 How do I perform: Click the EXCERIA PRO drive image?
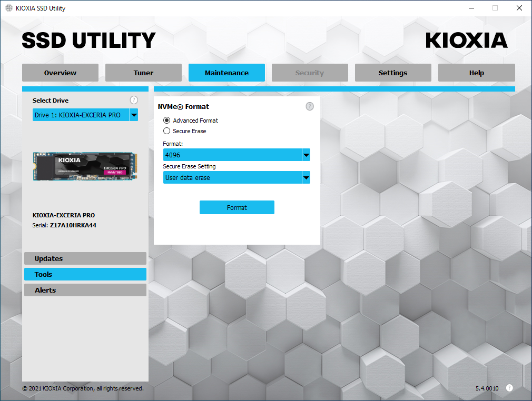pos(85,166)
